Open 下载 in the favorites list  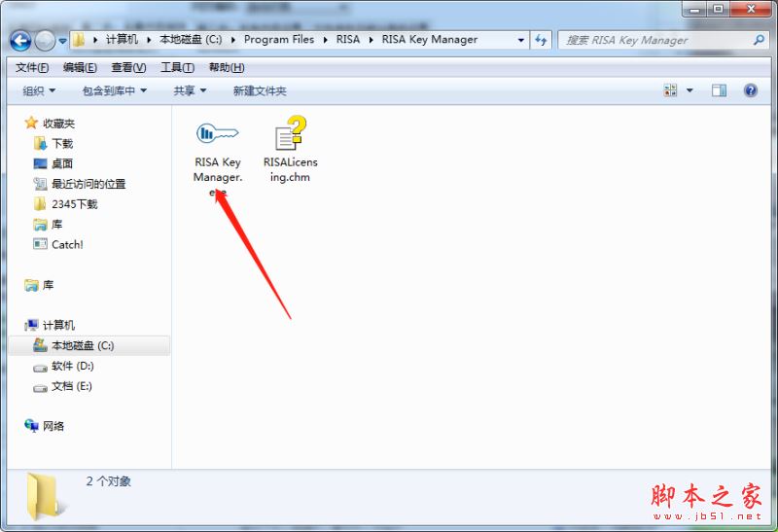click(x=62, y=143)
